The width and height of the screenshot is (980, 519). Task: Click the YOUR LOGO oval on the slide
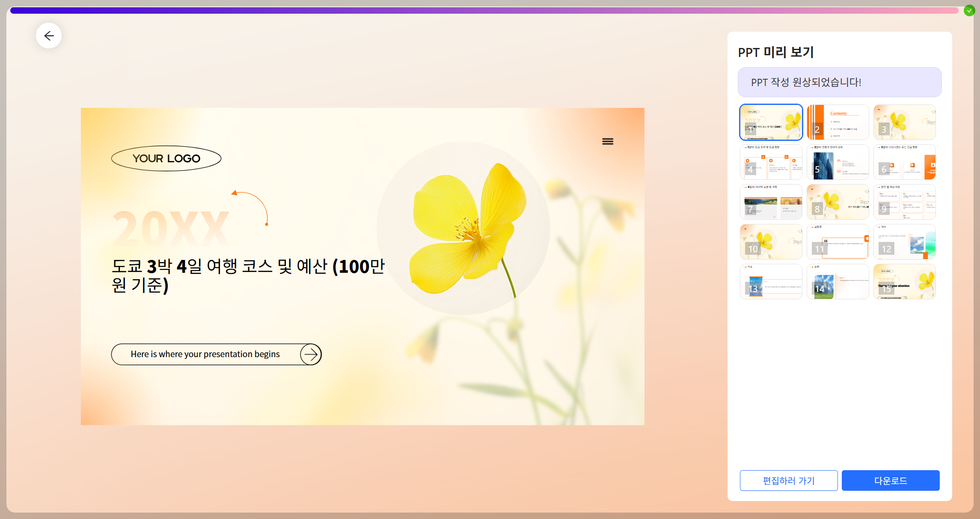click(x=166, y=158)
